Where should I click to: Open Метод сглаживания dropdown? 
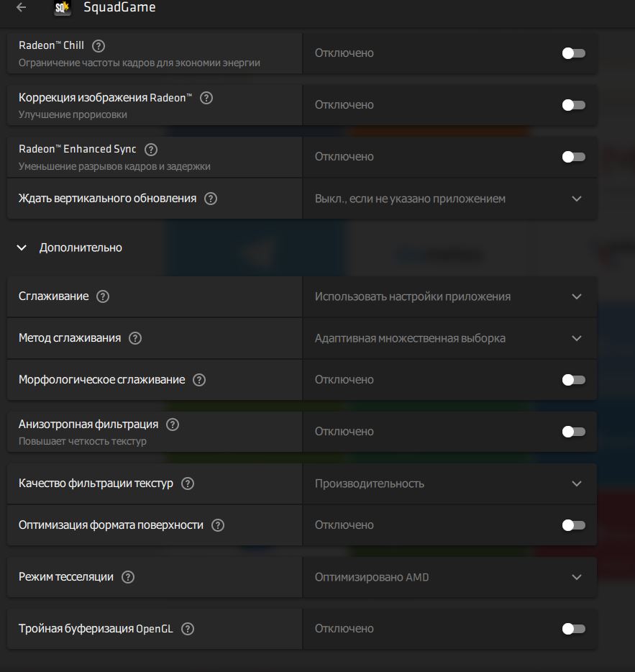(x=449, y=338)
